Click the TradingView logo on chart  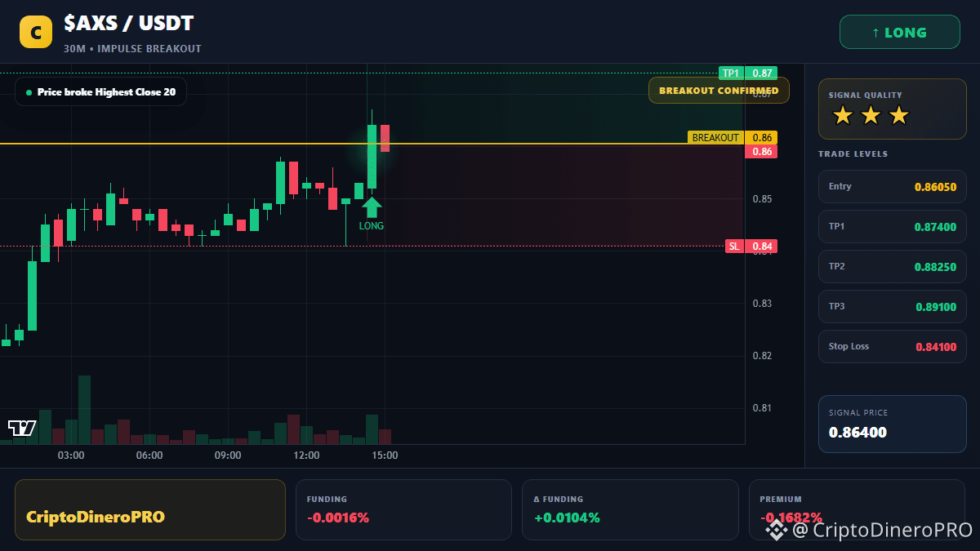[x=21, y=428]
